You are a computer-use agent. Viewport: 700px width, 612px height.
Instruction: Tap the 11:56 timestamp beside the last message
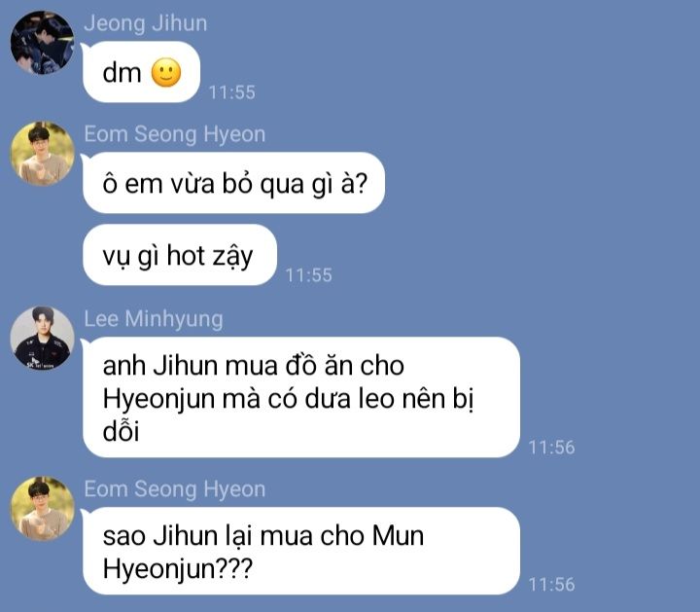(552, 585)
